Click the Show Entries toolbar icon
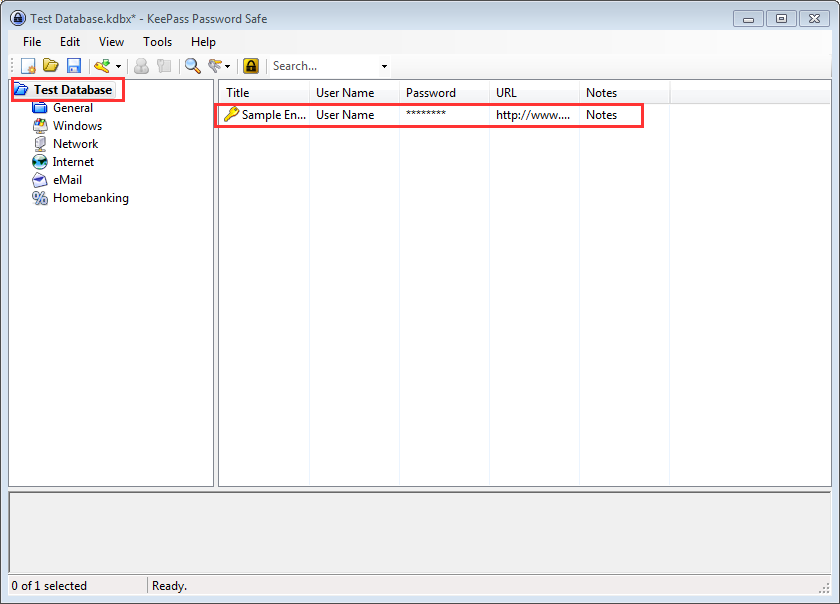 click(215, 66)
